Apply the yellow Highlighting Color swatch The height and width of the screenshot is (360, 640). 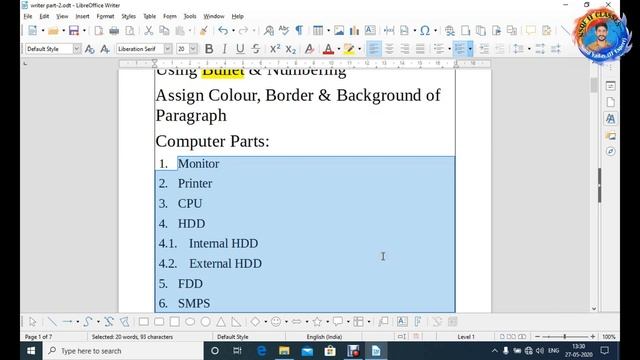[x=349, y=49]
